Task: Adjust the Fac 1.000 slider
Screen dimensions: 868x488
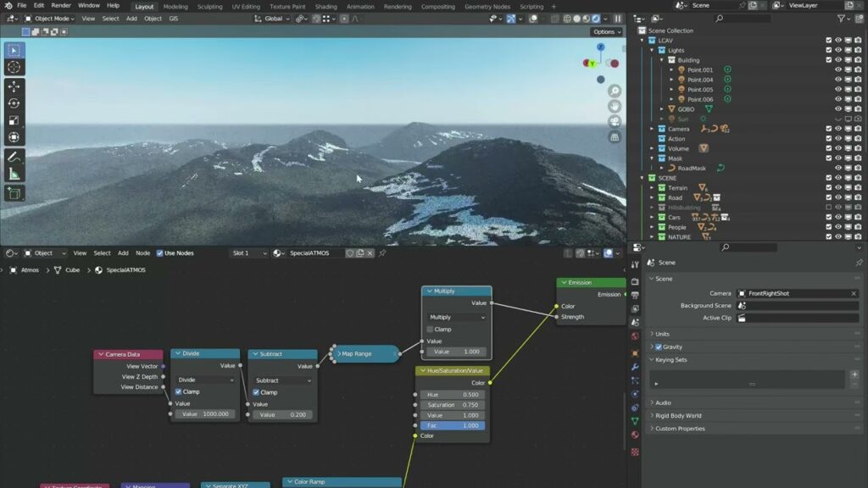Action: (453, 425)
